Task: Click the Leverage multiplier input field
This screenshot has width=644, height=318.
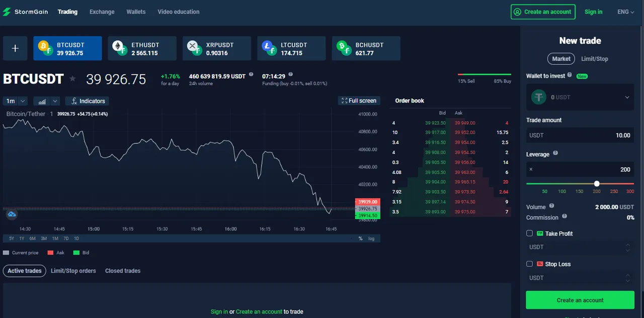Action: point(580,169)
